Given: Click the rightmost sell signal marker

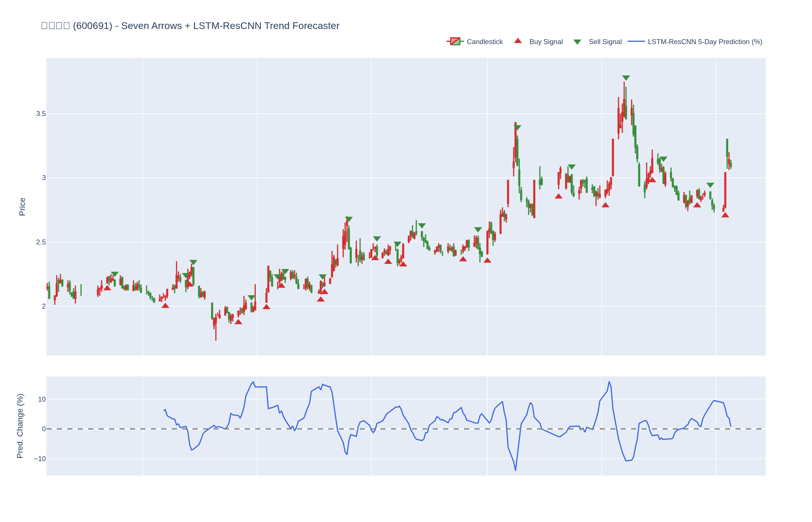Looking at the screenshot, I should tap(710, 185).
